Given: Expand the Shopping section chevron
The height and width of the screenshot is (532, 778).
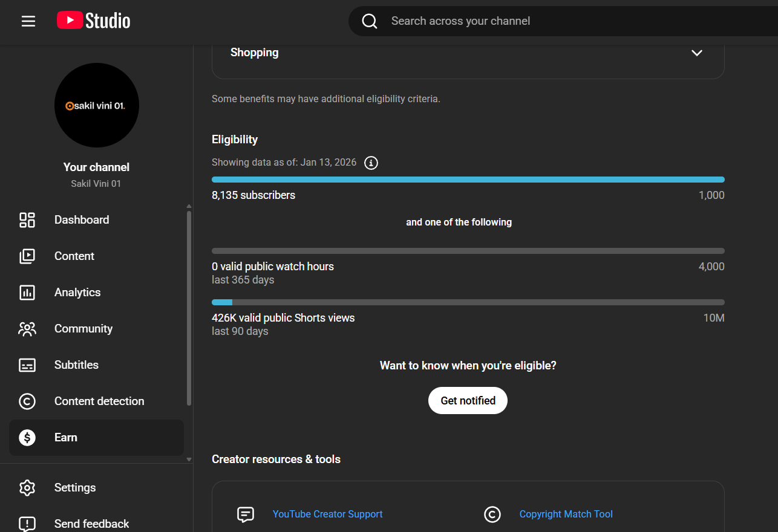Looking at the screenshot, I should 697,53.
